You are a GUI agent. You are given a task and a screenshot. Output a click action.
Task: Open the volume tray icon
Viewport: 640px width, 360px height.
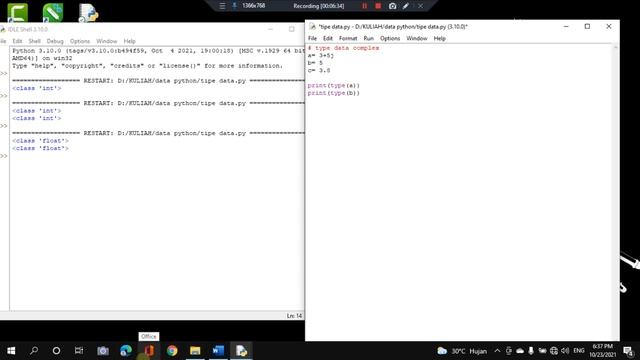[565, 351]
